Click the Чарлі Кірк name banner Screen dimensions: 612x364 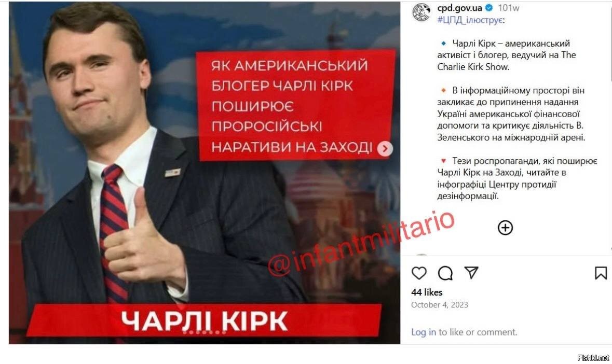pos(203,320)
